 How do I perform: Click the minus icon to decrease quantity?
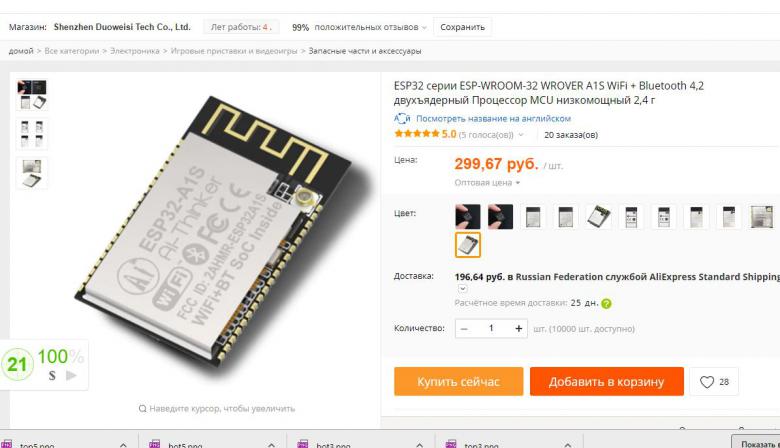click(x=464, y=329)
